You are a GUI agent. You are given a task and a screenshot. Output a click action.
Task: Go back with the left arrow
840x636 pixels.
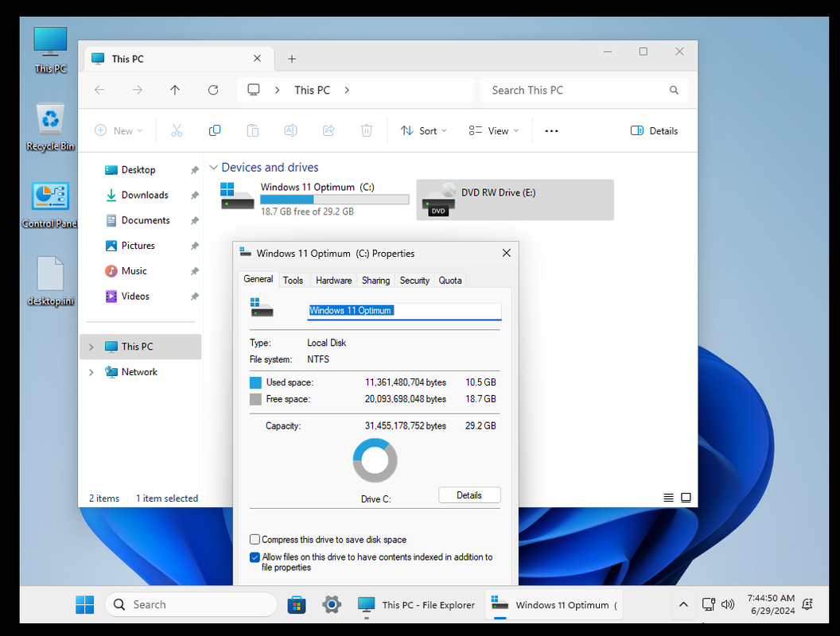pyautogui.click(x=99, y=90)
